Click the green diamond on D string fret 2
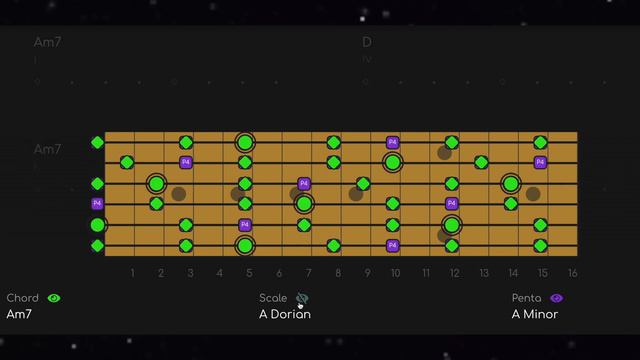Screen dimensions: 640x360 [156, 204]
